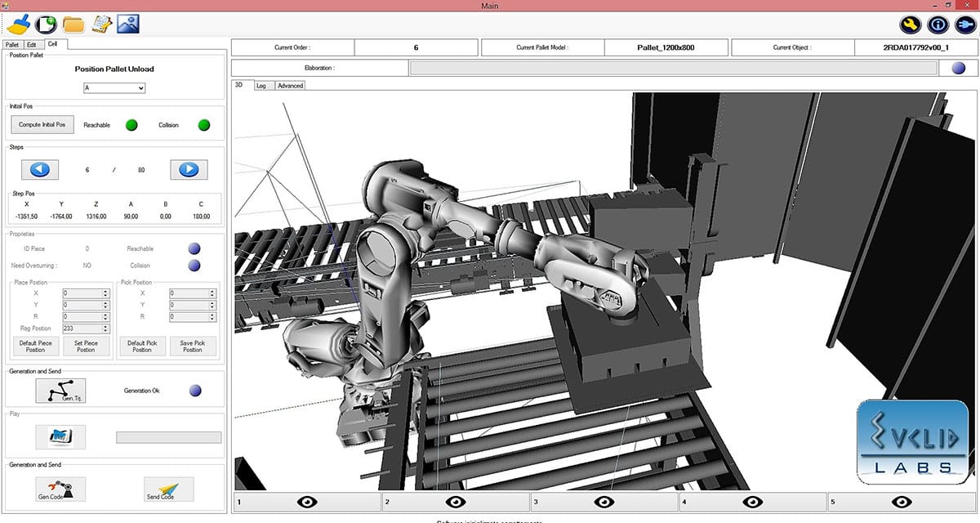Click the Current Pallet Model value Pallet_1200x800
This screenshot has width=980, height=523.
point(666,47)
